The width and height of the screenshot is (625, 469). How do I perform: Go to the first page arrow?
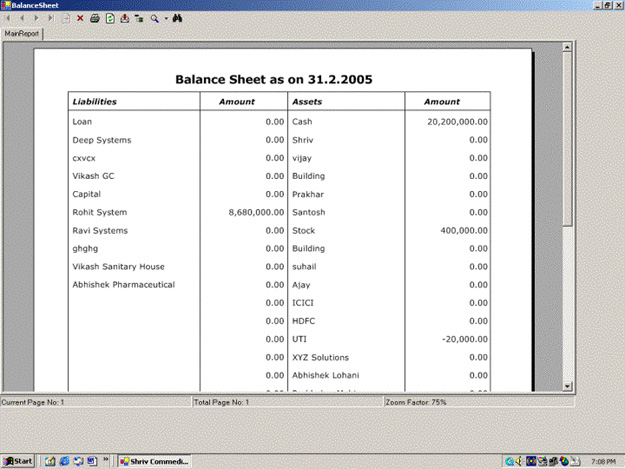tap(9, 18)
